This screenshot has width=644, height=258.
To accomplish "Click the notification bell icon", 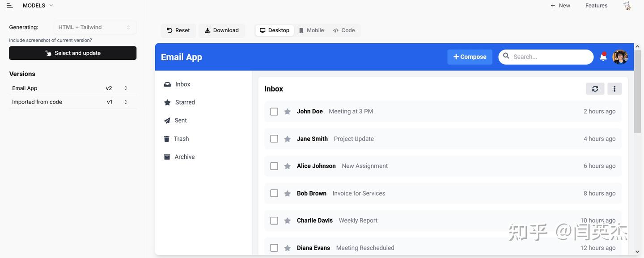I will pyautogui.click(x=603, y=57).
